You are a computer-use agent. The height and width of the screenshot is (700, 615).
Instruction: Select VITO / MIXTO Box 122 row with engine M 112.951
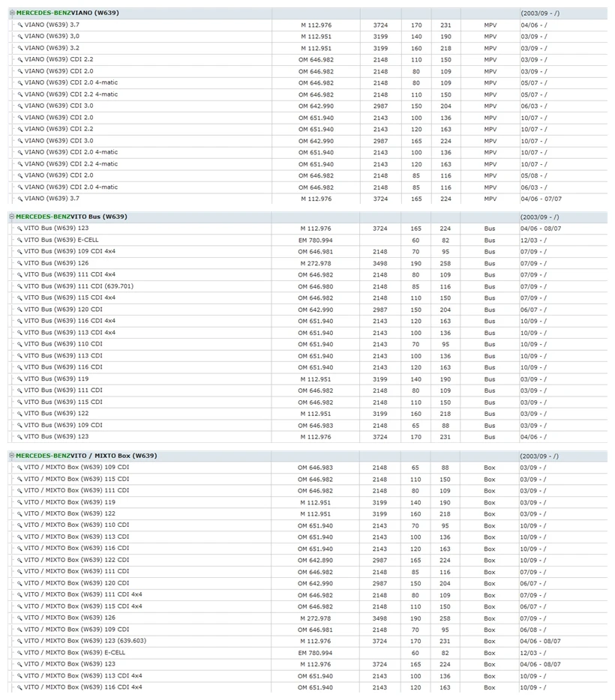[307, 514]
